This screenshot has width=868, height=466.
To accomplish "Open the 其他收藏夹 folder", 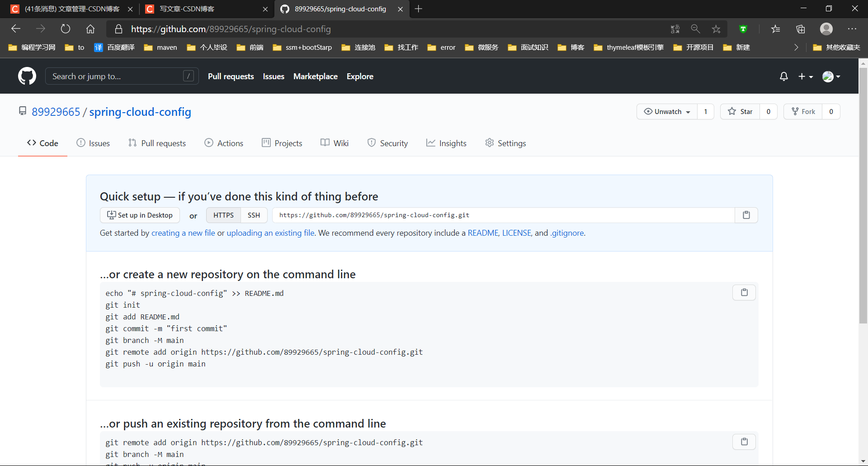I will point(836,47).
